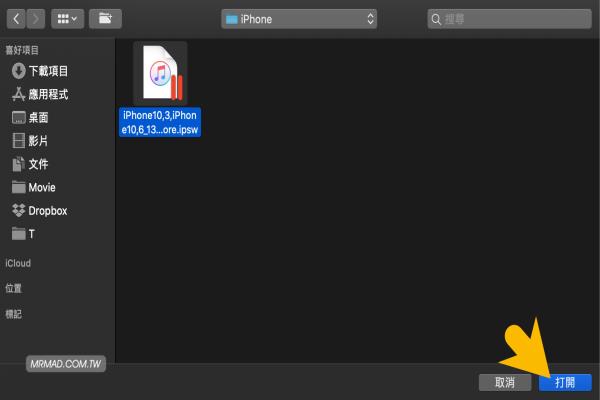This screenshot has height=400, width=600.
Task: Click the 喜好項目 section header
Action: 22,50
